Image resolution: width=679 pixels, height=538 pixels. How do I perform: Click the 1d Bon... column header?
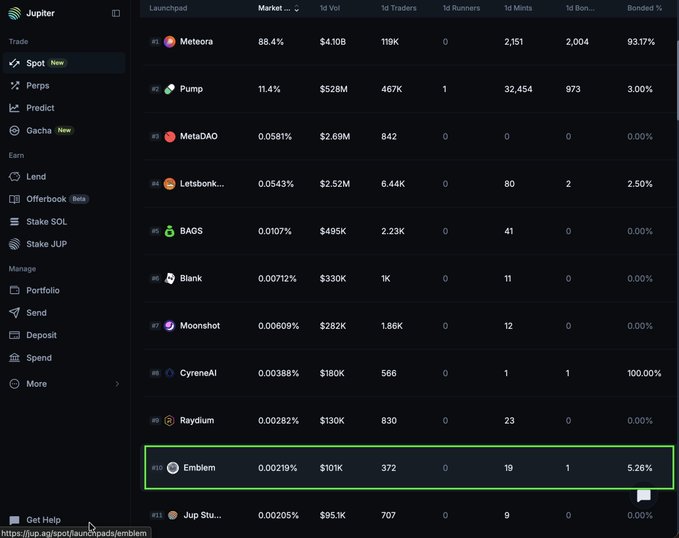[x=580, y=8]
